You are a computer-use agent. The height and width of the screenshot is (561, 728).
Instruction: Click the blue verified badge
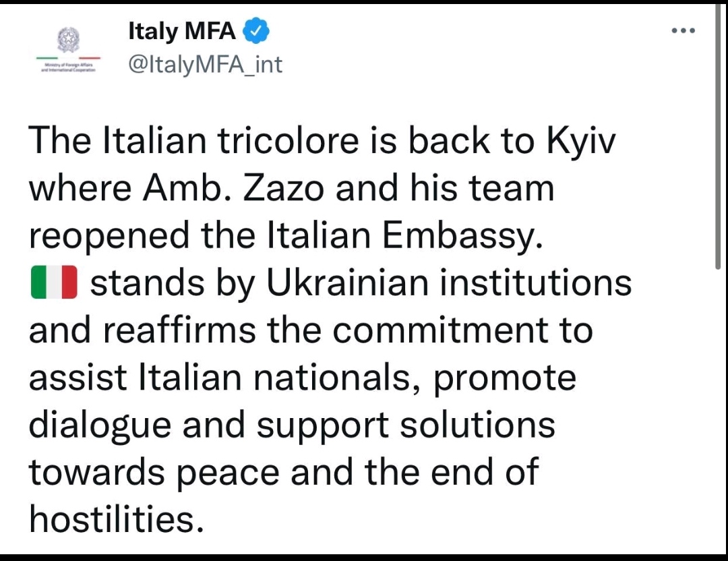(x=256, y=30)
